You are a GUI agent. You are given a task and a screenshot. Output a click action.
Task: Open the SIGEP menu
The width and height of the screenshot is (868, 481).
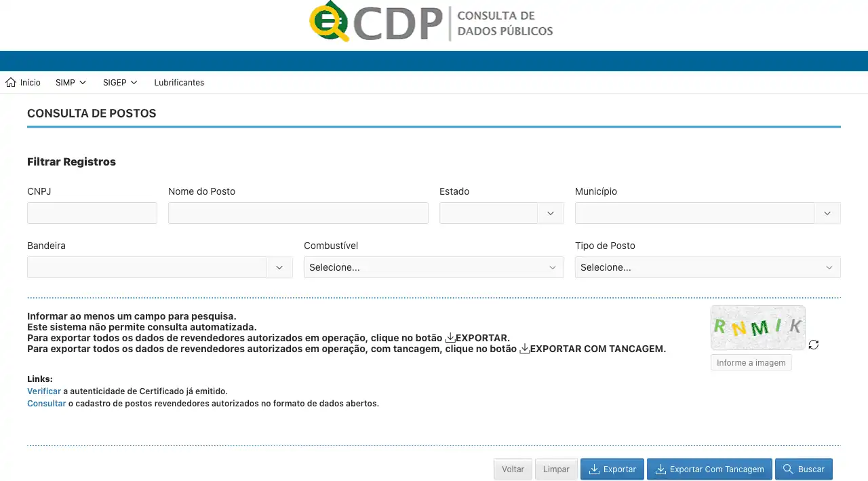tap(120, 82)
